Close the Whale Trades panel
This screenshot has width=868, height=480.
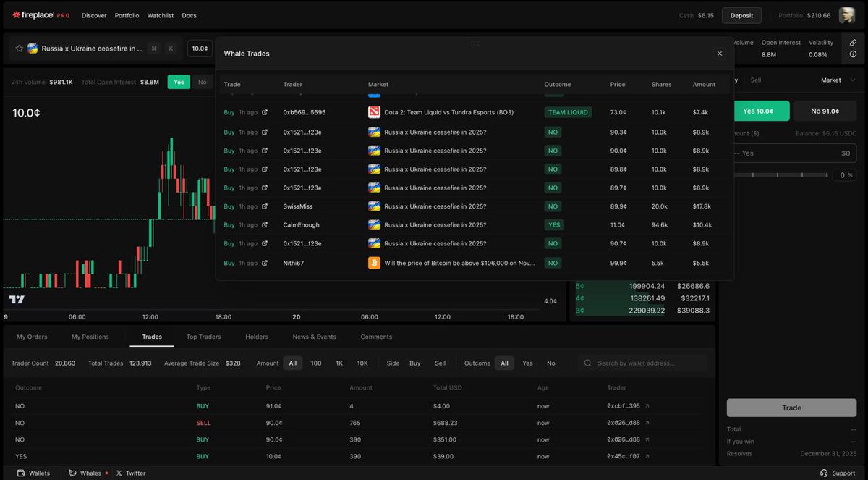tap(719, 54)
